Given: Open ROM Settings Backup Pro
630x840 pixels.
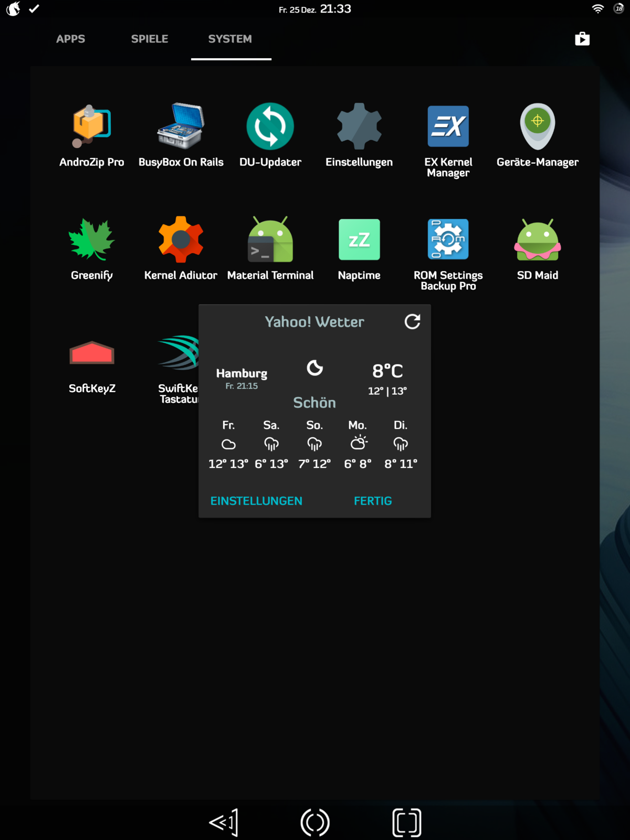Looking at the screenshot, I should pos(448,240).
